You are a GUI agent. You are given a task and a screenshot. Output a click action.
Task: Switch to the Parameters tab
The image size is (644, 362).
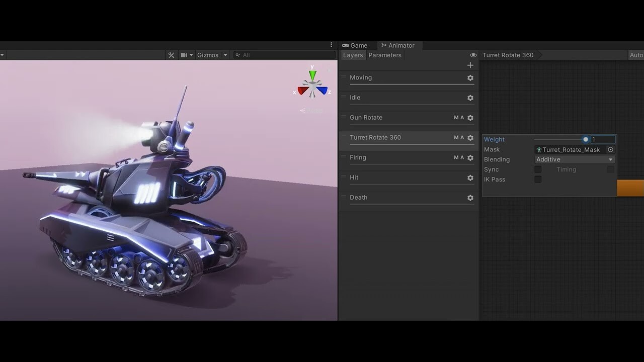pos(384,55)
